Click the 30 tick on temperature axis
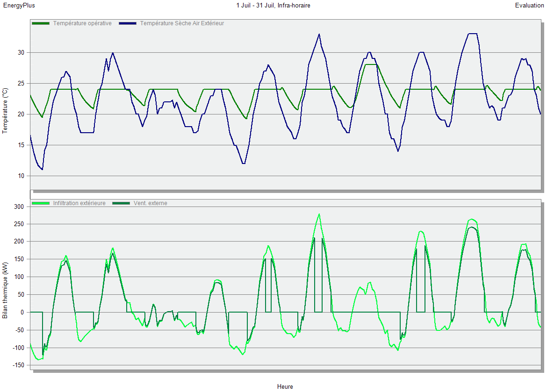This screenshot has width=547, height=392. tap(21, 52)
